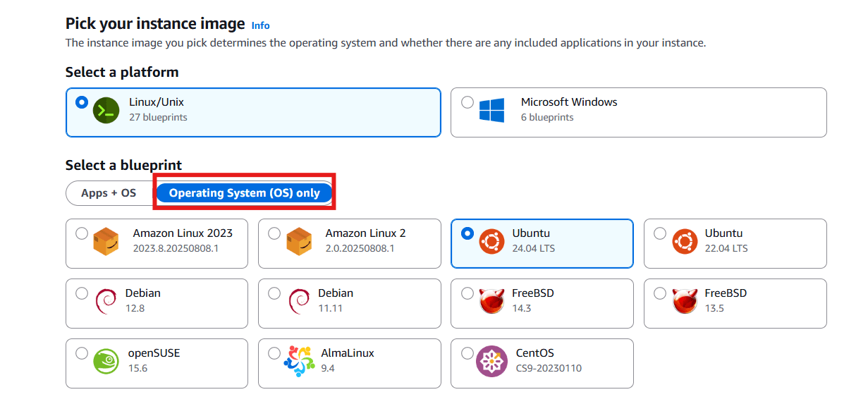Viewport: 868px width, 404px height.
Task: Switch to Operating System (OS) only tab
Action: click(244, 193)
